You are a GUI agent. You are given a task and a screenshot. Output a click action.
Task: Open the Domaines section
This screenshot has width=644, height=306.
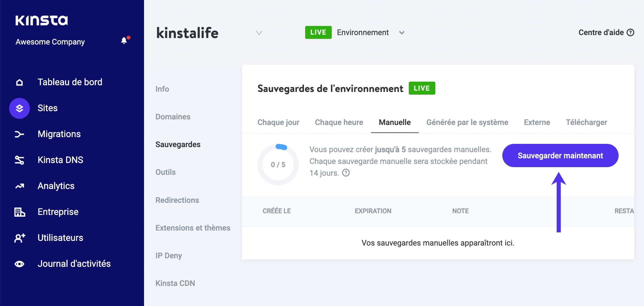coord(172,117)
